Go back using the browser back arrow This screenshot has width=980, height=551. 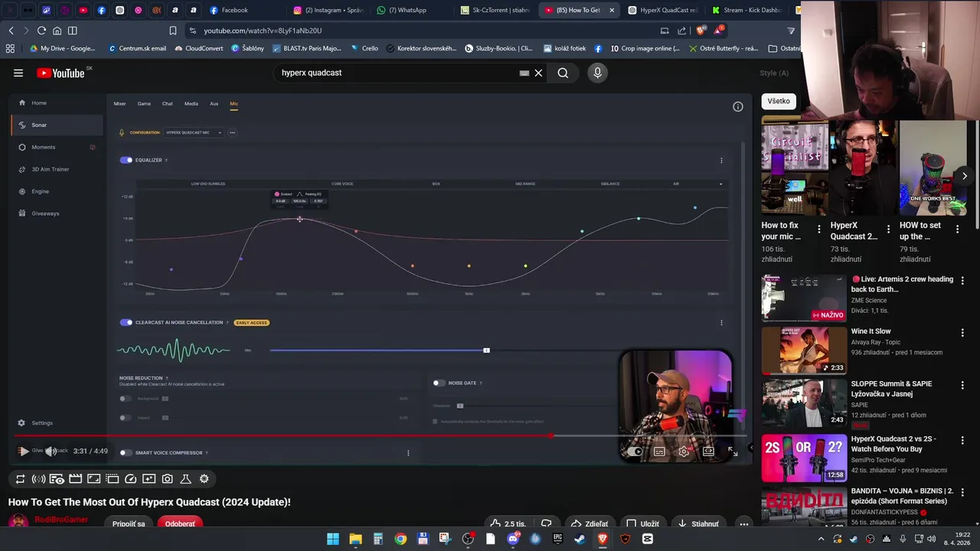(x=11, y=31)
